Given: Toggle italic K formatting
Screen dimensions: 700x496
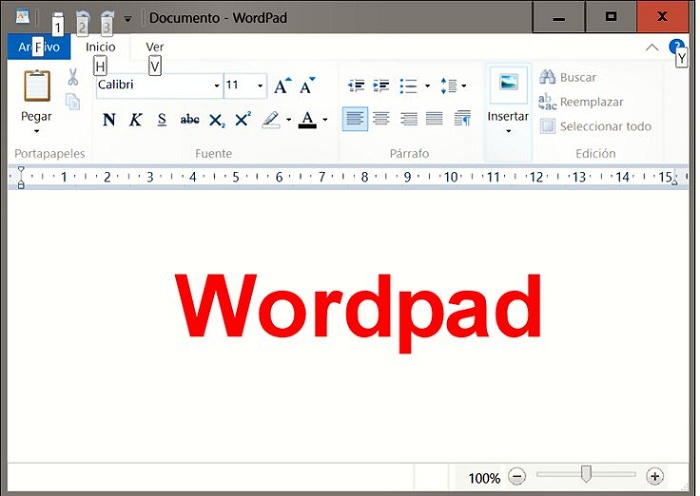Looking at the screenshot, I should click(x=135, y=120).
